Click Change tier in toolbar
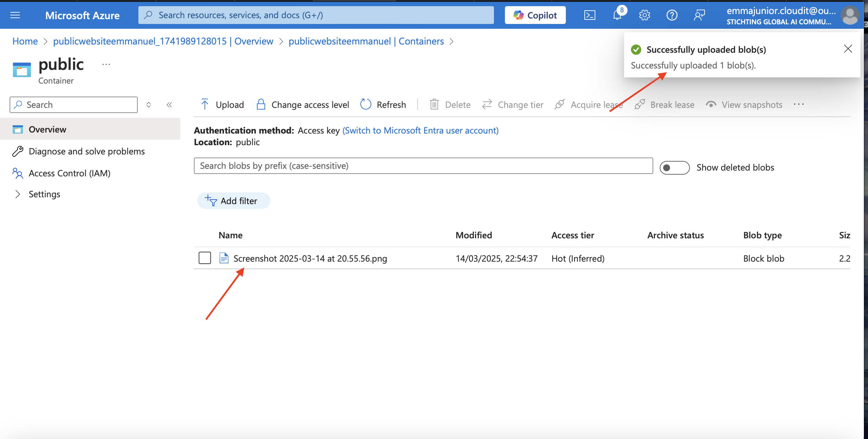 [512, 105]
